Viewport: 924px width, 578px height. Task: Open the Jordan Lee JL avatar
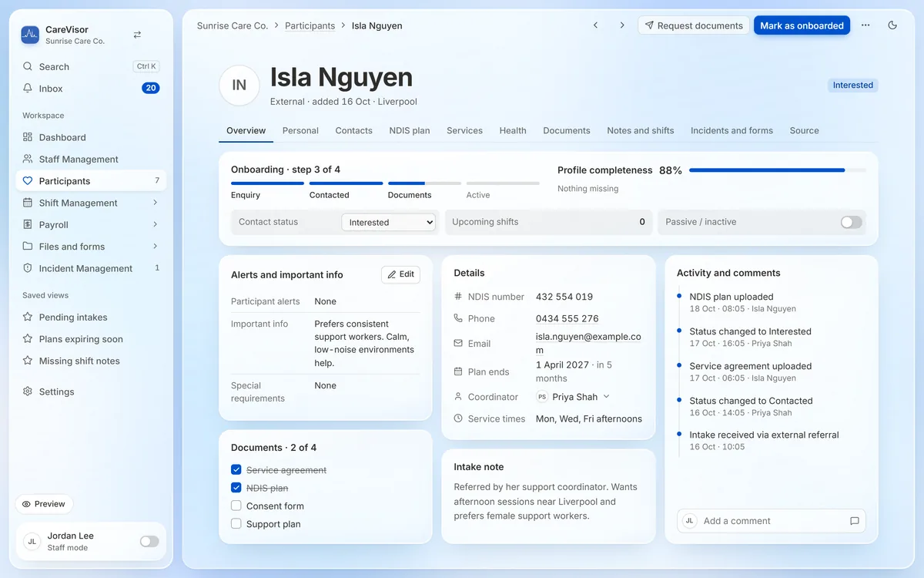click(32, 541)
